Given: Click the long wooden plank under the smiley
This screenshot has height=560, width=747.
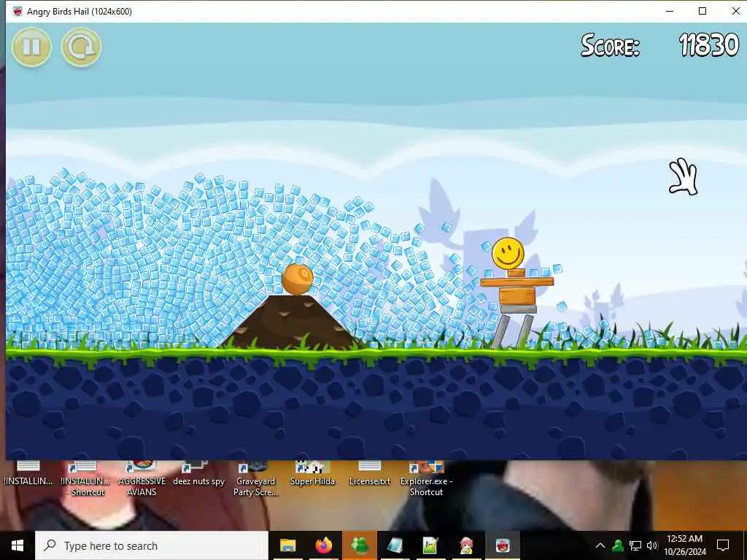Looking at the screenshot, I should pyautogui.click(x=517, y=282).
